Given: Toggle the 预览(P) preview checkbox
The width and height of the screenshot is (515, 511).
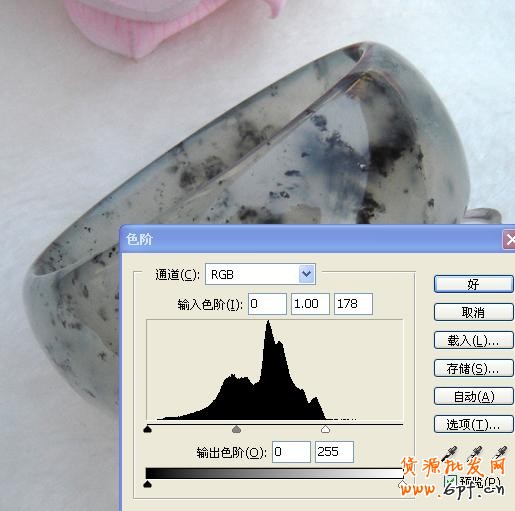Looking at the screenshot, I should click(x=450, y=482).
